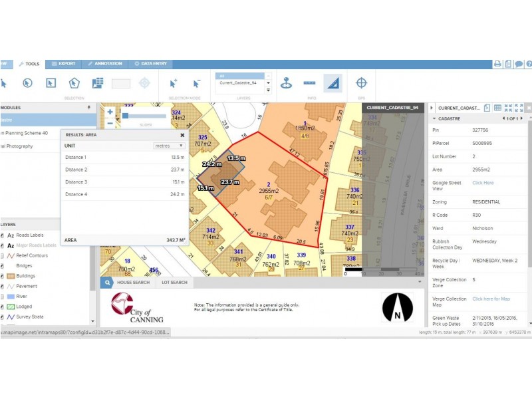
Task: Select the circle selection tool
Action: point(27,83)
